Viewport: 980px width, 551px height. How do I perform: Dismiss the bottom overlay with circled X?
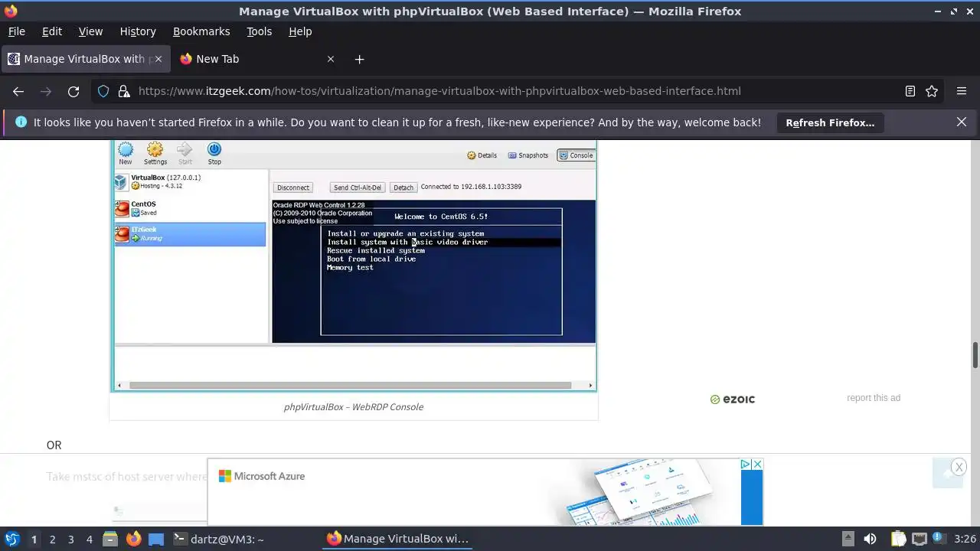click(959, 467)
